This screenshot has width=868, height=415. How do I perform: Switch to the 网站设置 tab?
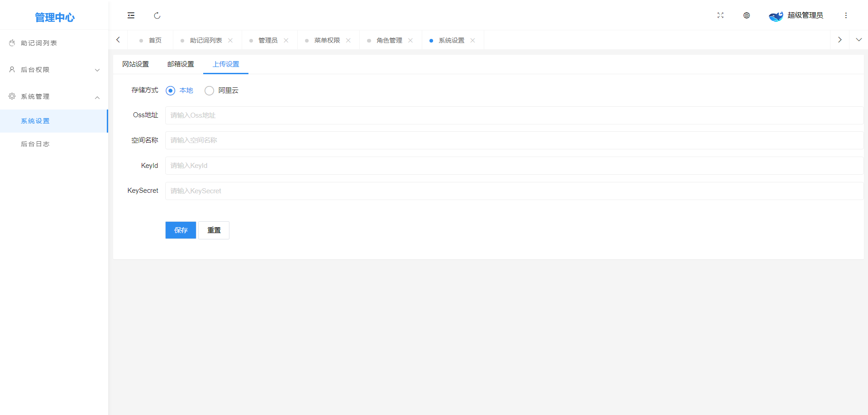click(135, 64)
